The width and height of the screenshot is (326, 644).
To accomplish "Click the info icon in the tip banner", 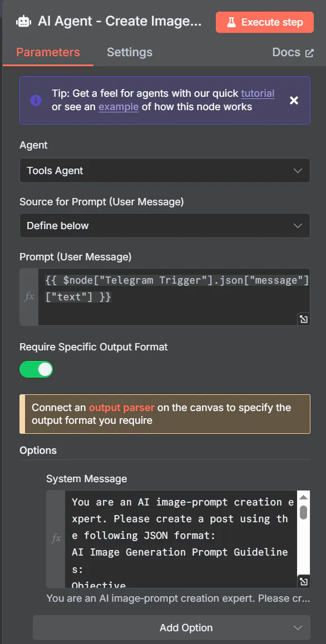I will click(x=36, y=100).
